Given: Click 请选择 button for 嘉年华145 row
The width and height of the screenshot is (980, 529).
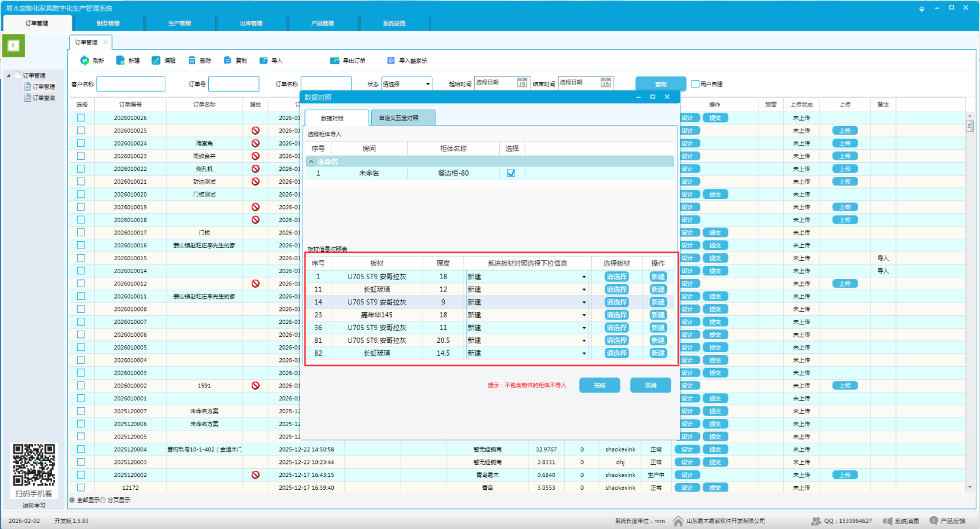Looking at the screenshot, I should (x=616, y=315).
